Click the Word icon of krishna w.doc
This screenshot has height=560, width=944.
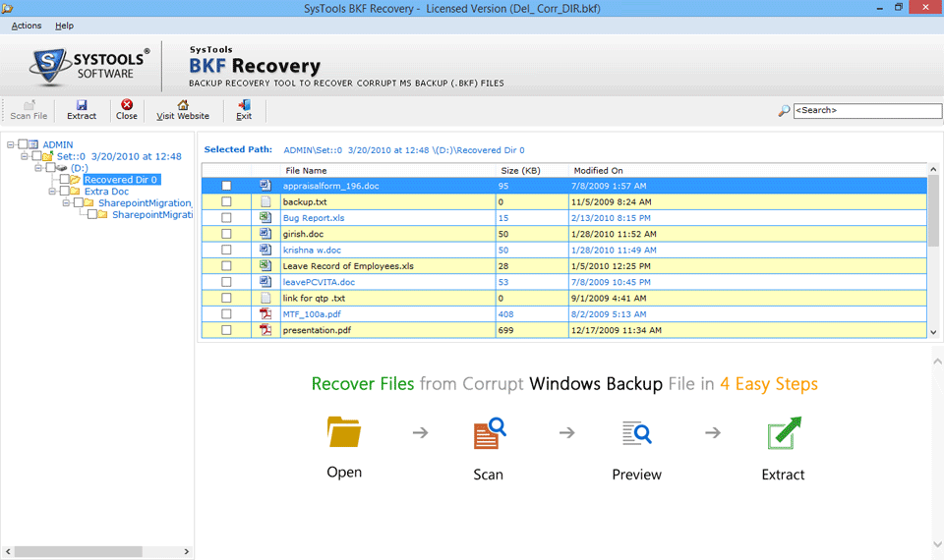265,250
